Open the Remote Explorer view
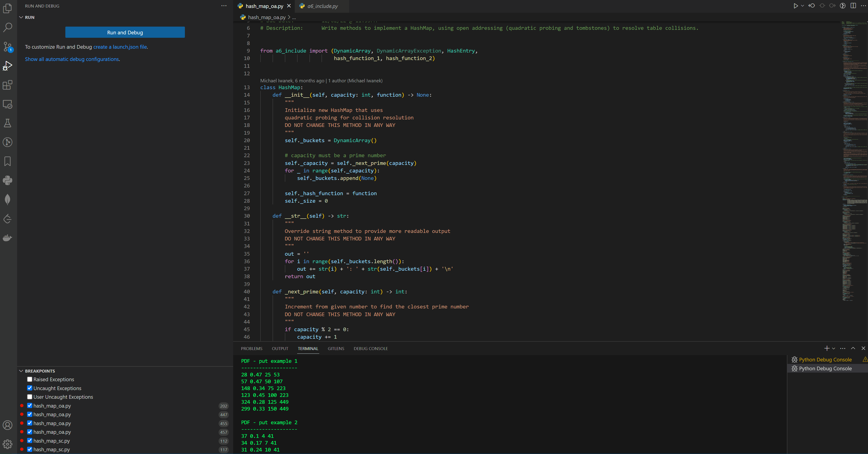868x454 pixels. point(8,104)
